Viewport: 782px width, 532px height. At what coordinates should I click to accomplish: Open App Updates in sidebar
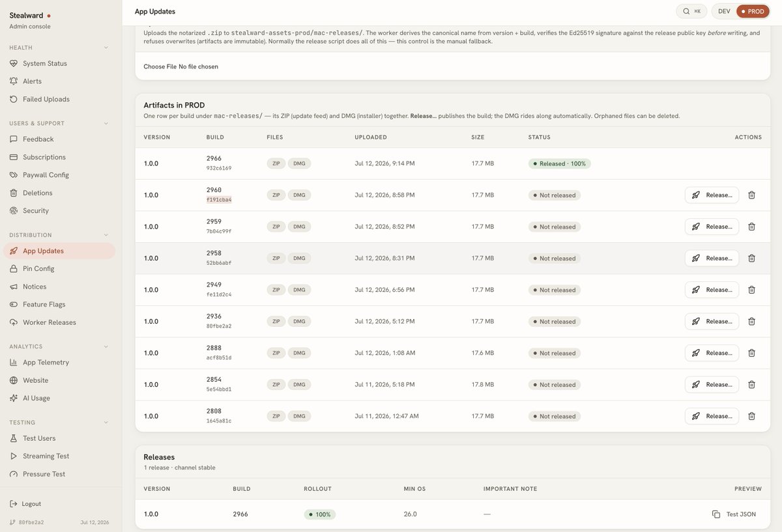[59, 251]
